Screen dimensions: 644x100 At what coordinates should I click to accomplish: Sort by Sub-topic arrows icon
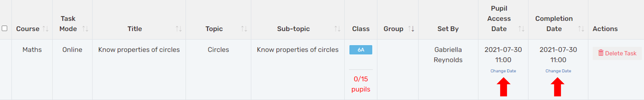pyautogui.click(x=337, y=29)
